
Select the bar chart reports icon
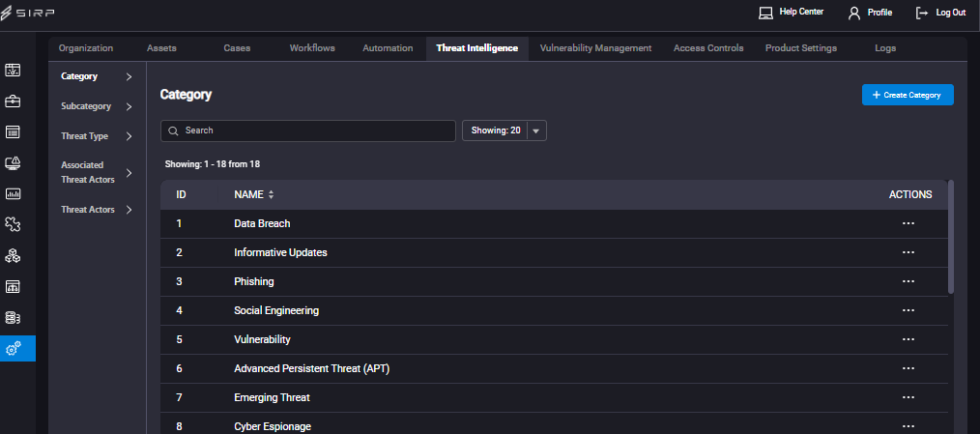coord(14,193)
